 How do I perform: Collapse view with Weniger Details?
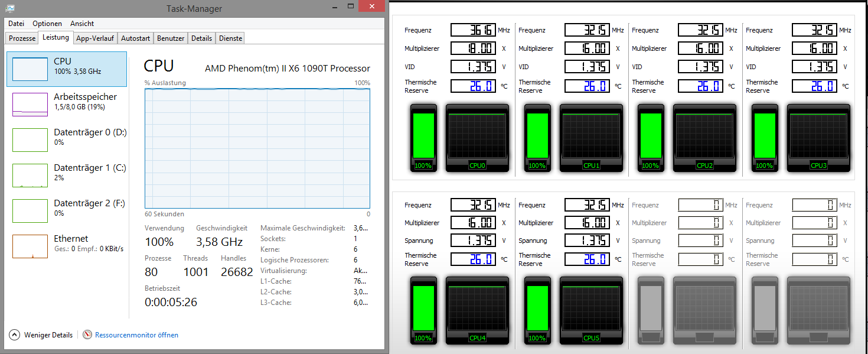click(41, 334)
